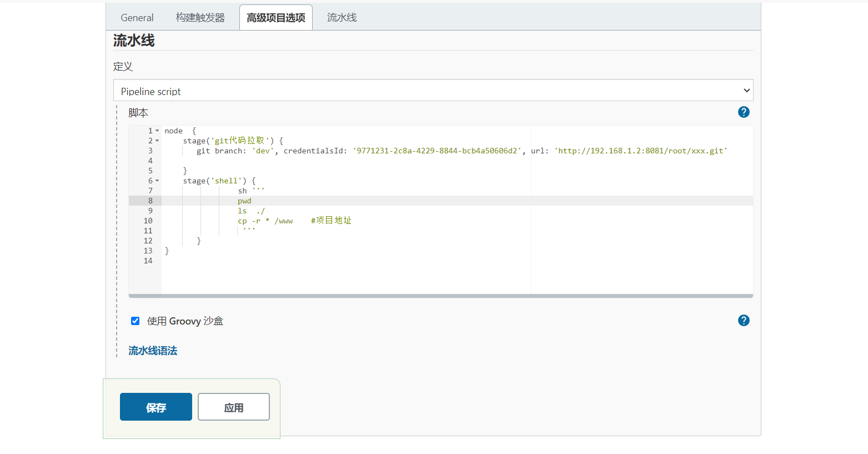
Task: Click line number 14 in gutter
Action: pyautogui.click(x=148, y=261)
